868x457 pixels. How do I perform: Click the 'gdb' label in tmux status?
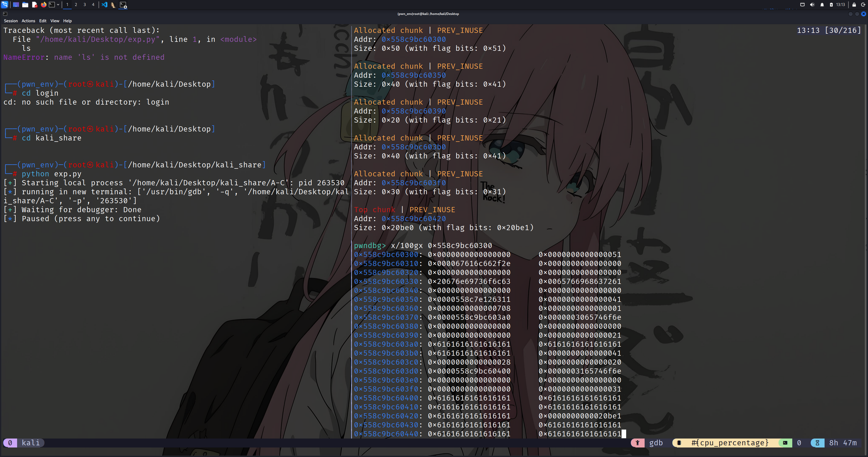point(656,443)
